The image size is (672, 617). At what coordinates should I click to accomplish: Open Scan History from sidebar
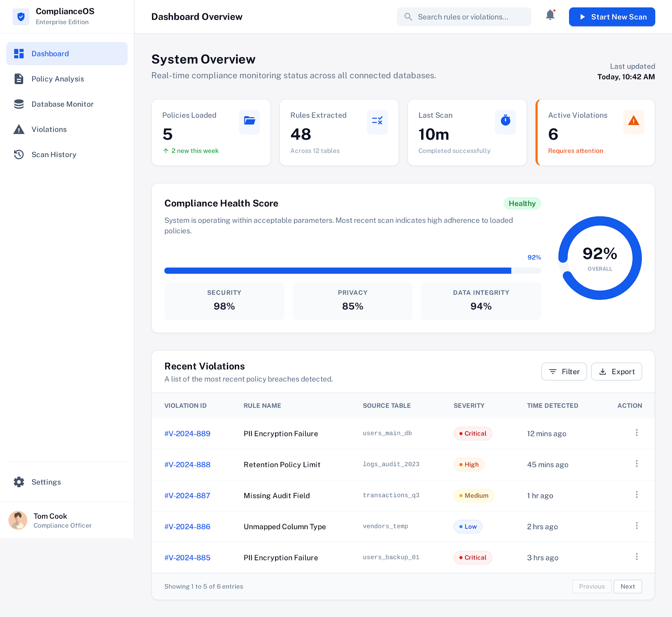(x=54, y=155)
